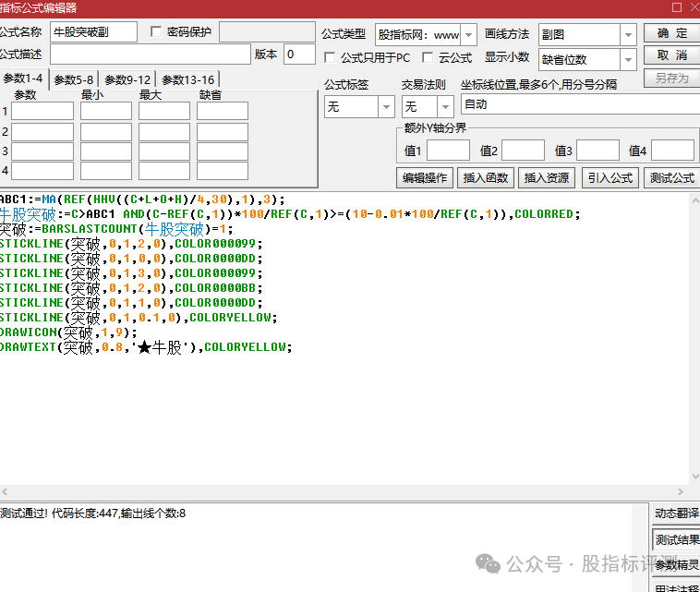Click the 动态翻译 side button
Viewport: 700px width, 592px height.
[x=676, y=513]
